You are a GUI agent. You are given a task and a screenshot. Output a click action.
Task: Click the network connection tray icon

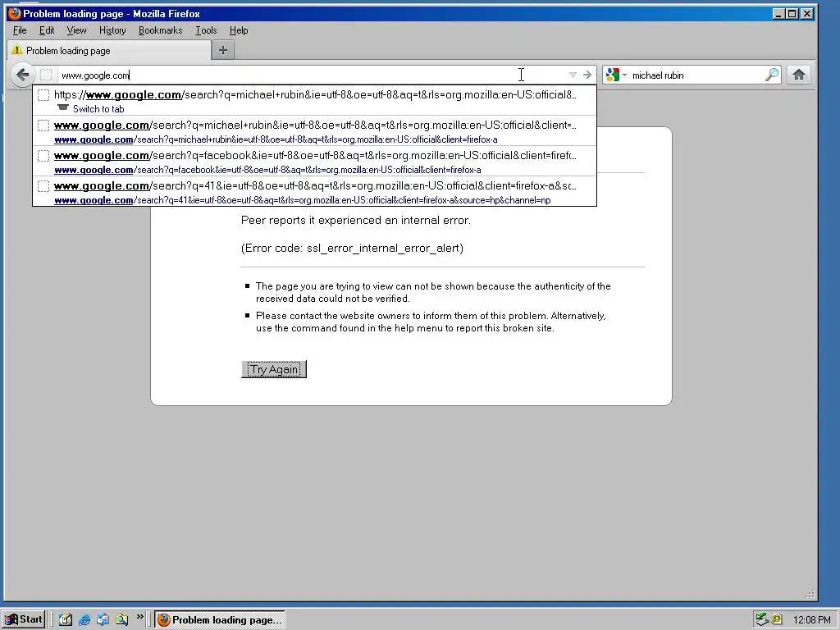[761, 620]
